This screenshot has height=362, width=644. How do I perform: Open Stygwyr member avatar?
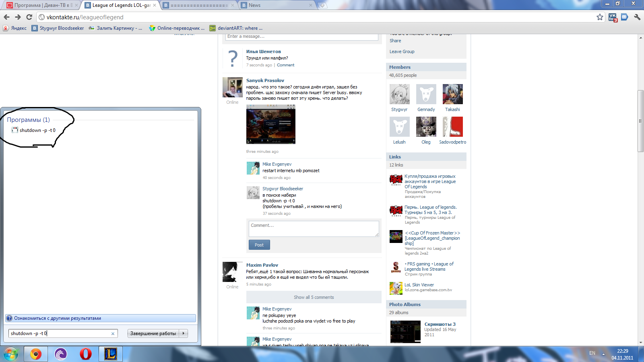[x=400, y=94]
